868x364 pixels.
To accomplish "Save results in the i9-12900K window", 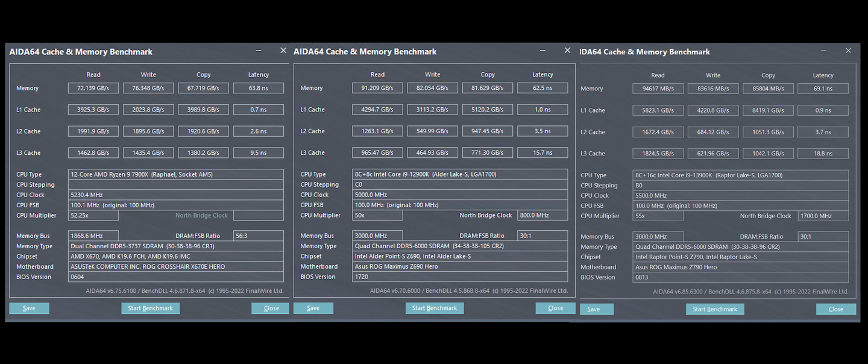I will click(313, 308).
